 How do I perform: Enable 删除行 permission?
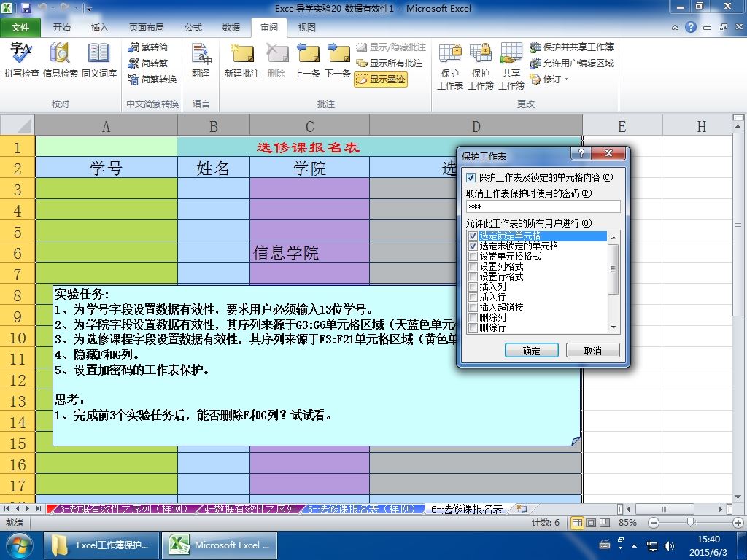click(x=473, y=328)
